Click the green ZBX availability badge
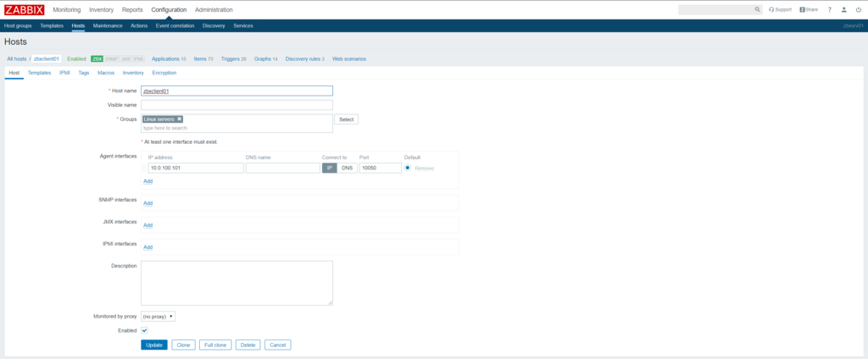 [97, 59]
